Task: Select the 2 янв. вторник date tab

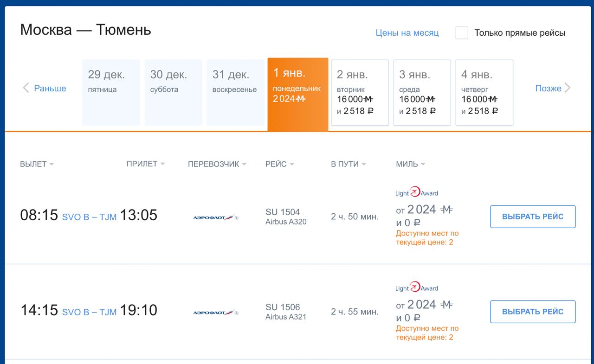Action: 360,92
